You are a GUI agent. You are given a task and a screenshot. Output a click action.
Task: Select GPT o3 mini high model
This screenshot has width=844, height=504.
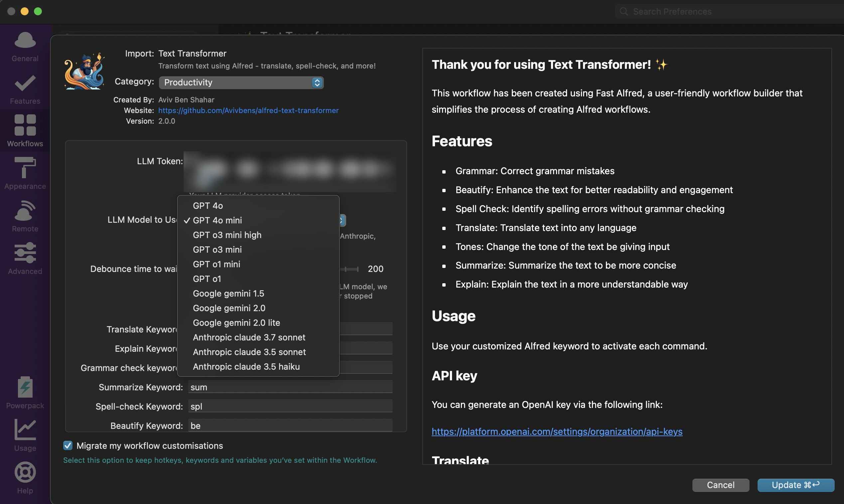258,235
